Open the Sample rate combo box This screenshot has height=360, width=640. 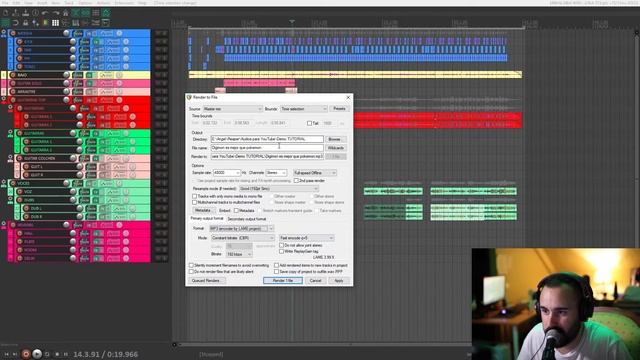tap(227, 173)
